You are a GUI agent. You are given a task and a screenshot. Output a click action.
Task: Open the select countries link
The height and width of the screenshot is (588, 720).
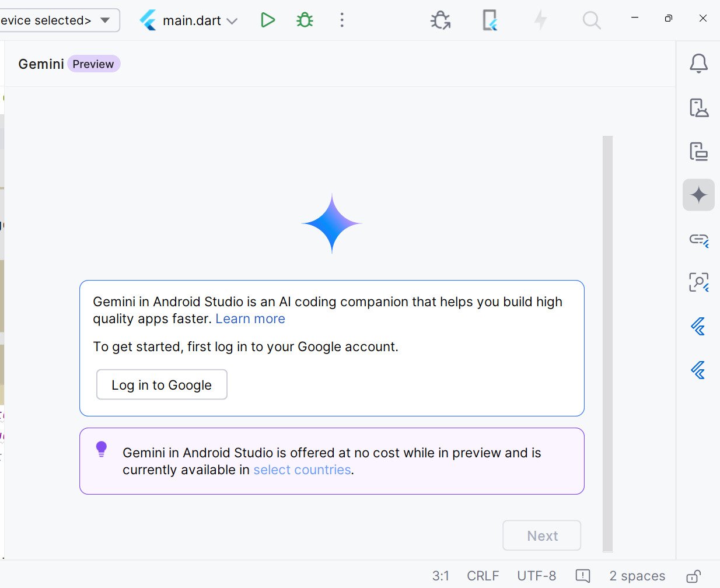coord(302,470)
